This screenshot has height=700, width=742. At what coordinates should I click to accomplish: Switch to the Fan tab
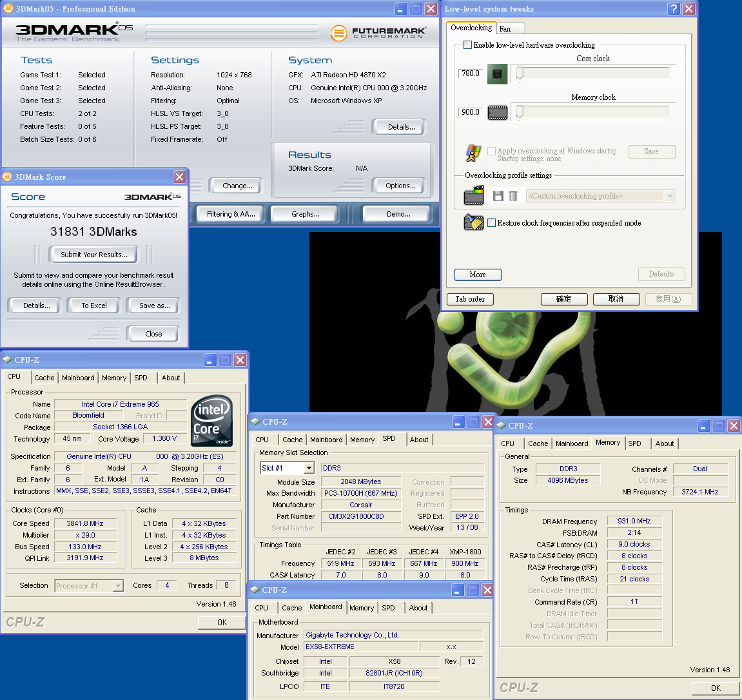point(505,28)
